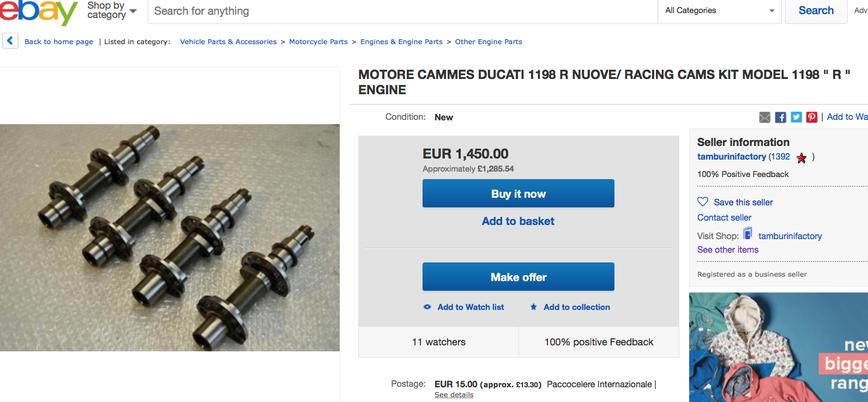Click the eBay logo

click(38, 12)
